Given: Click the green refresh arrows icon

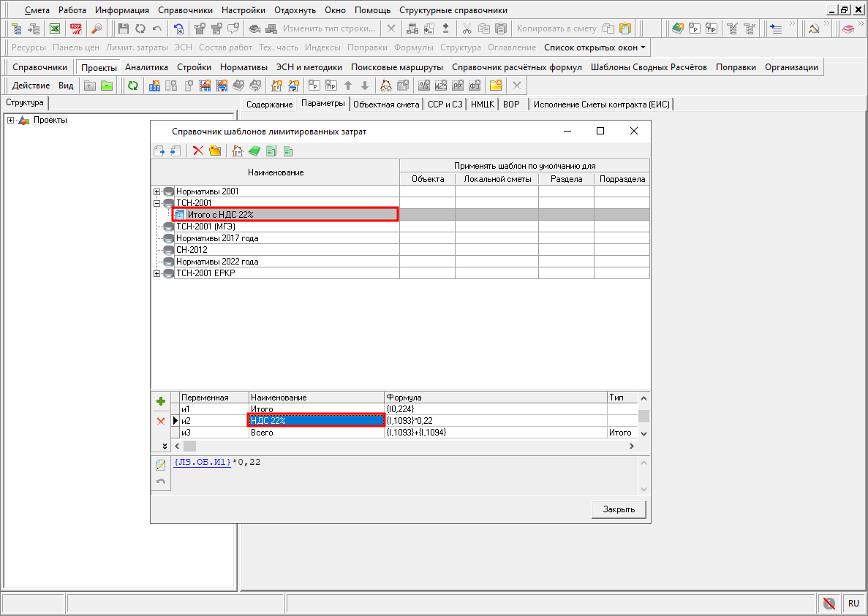Looking at the screenshot, I should tap(132, 85).
